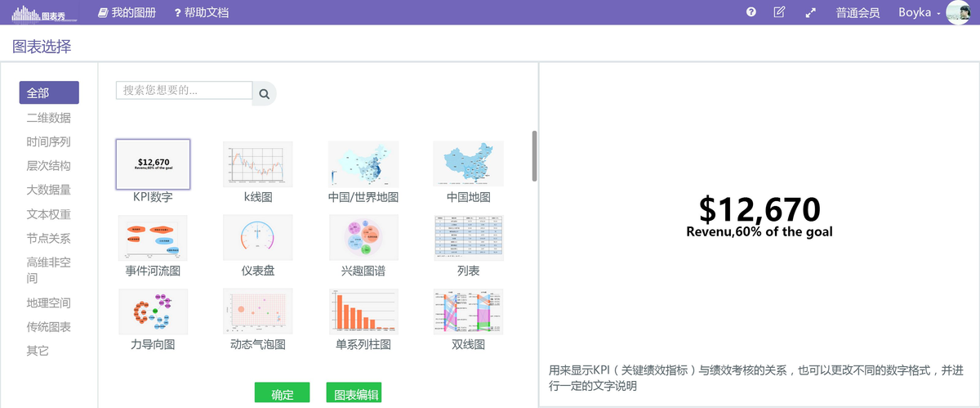Click the 普通会员 membership label

click(858, 12)
